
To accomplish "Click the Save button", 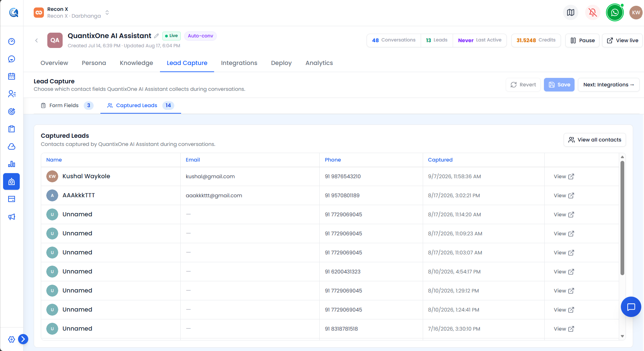I will (559, 85).
